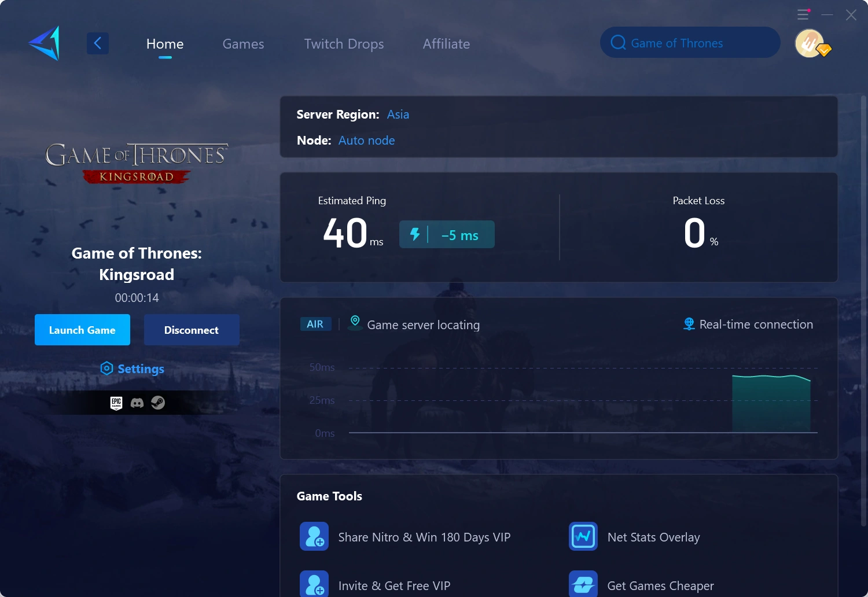Minimize the booster window

pyautogui.click(x=827, y=14)
